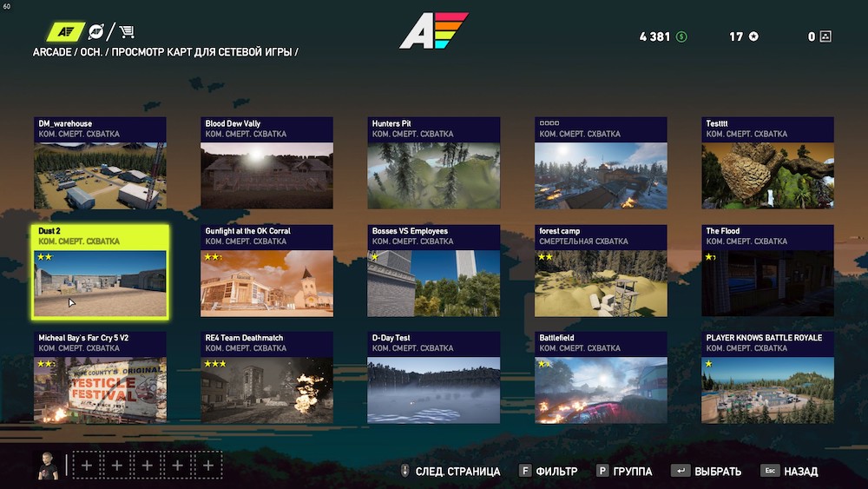868x489 pixels.
Task: Click ARCADE in the breadcrumb path
Action: 52,52
